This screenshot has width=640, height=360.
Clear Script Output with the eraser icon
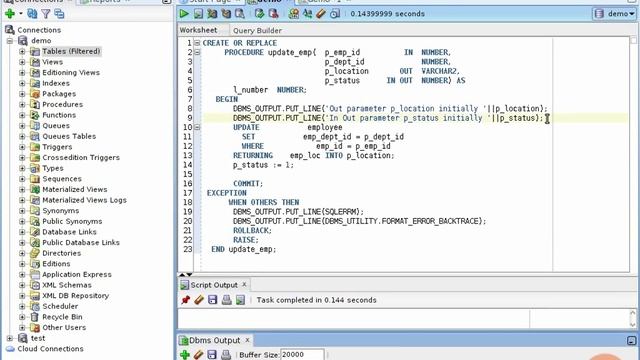coord(199,300)
